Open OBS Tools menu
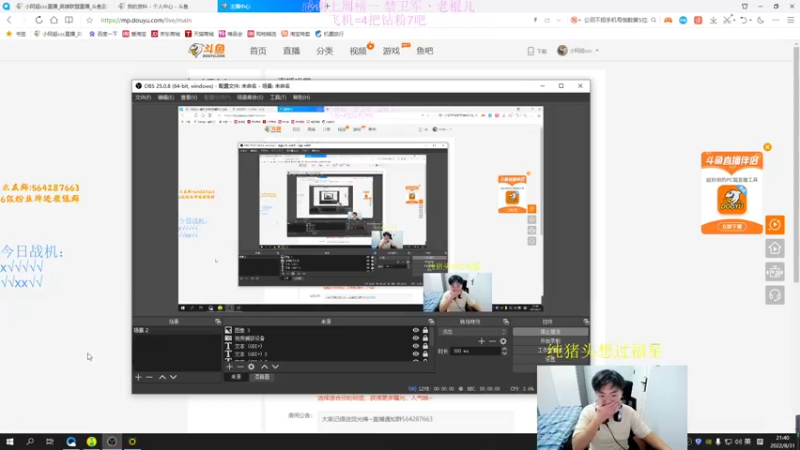Image resolution: width=800 pixels, height=450 pixels. point(278,97)
